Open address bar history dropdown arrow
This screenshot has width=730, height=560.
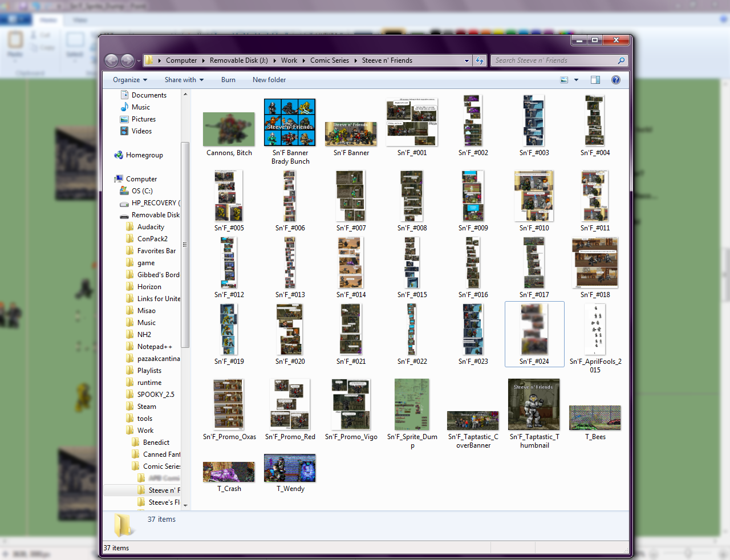[467, 60]
